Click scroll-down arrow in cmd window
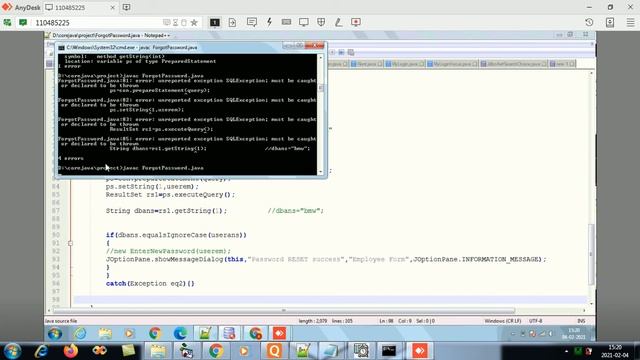This screenshot has height=360, width=640. (x=320, y=172)
